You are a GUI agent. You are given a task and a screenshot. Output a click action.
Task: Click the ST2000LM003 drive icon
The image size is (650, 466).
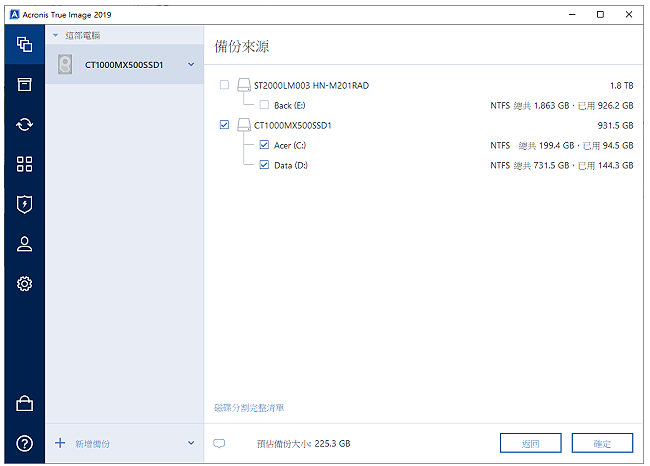pos(244,85)
